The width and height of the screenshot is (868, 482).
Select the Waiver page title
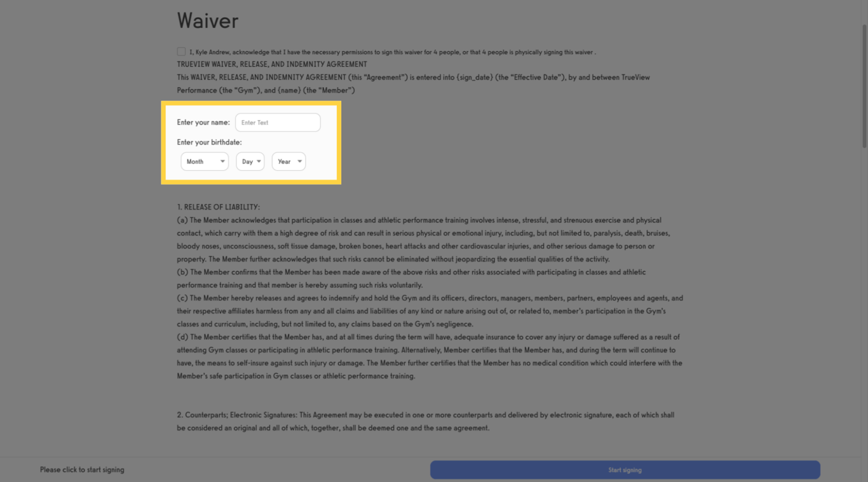tap(207, 20)
